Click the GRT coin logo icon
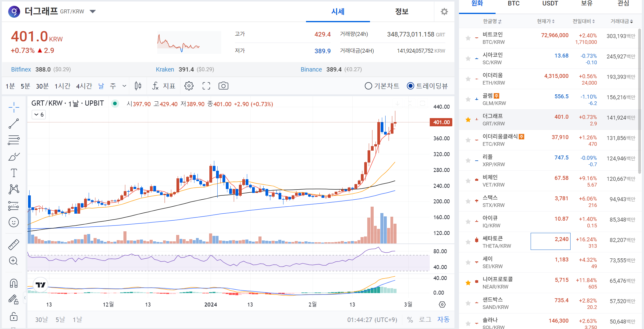This screenshot has width=644, height=329. pos(14,12)
